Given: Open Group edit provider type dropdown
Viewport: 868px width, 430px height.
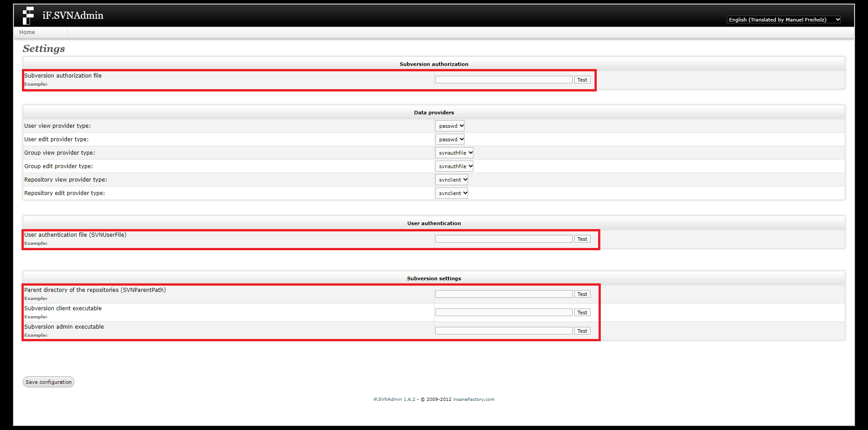Looking at the screenshot, I should (x=454, y=166).
